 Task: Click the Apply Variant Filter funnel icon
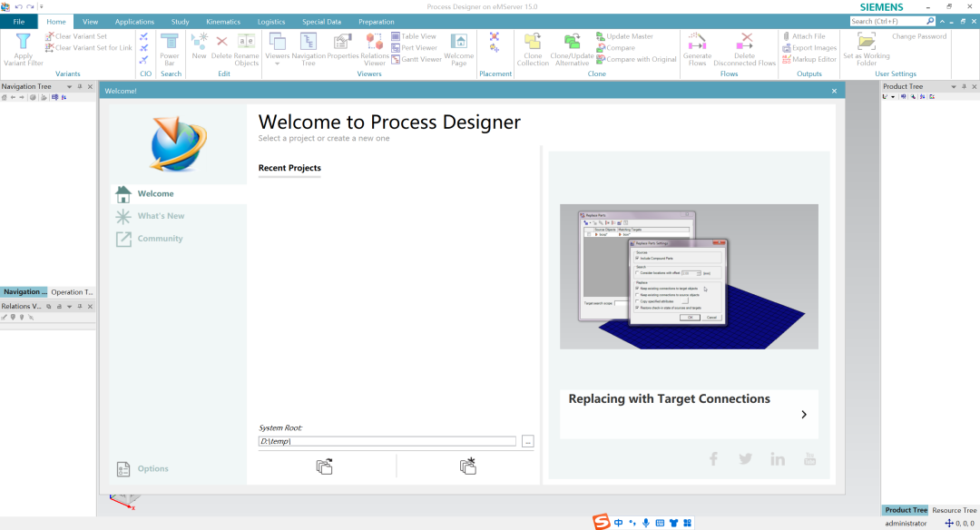(x=23, y=41)
